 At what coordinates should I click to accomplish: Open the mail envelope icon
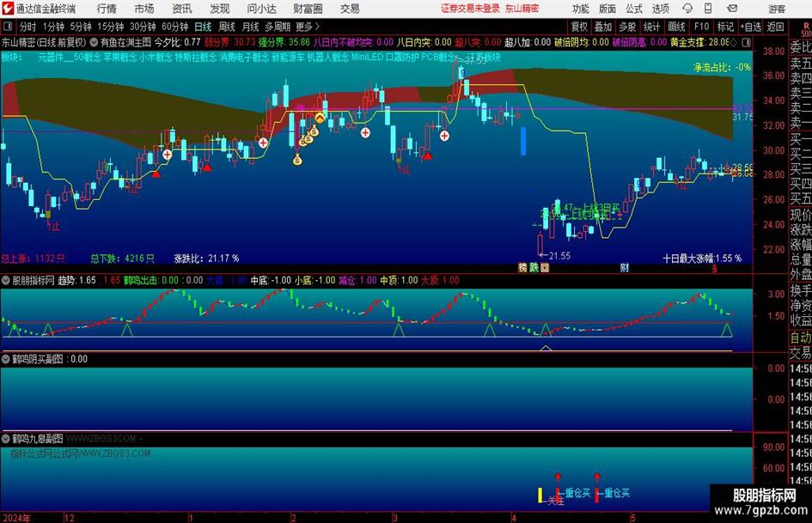coord(732,9)
